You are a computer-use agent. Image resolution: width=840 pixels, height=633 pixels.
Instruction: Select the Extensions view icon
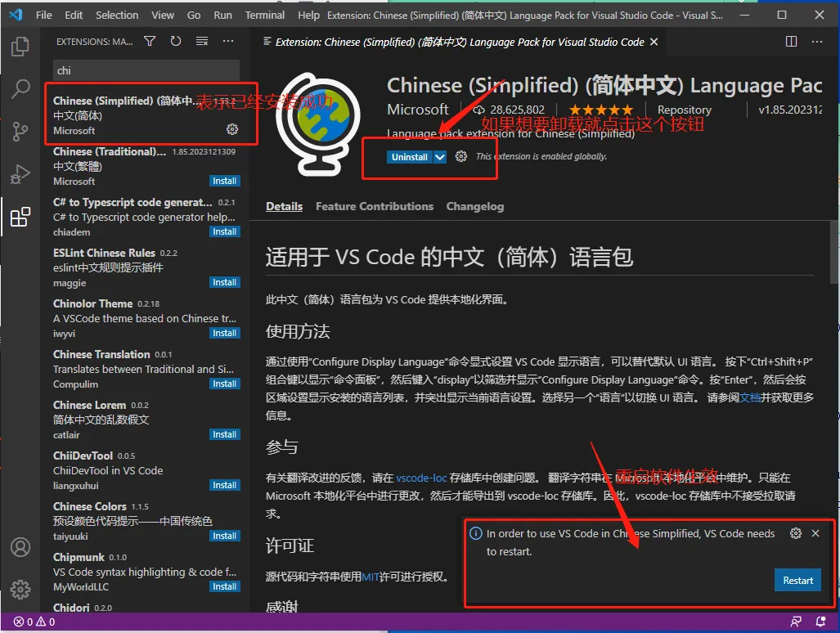tap(20, 217)
